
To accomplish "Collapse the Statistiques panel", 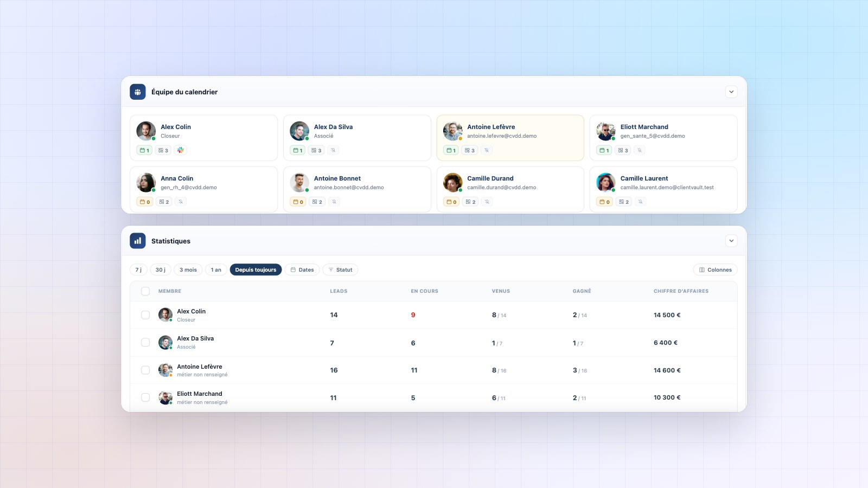I will tap(731, 241).
